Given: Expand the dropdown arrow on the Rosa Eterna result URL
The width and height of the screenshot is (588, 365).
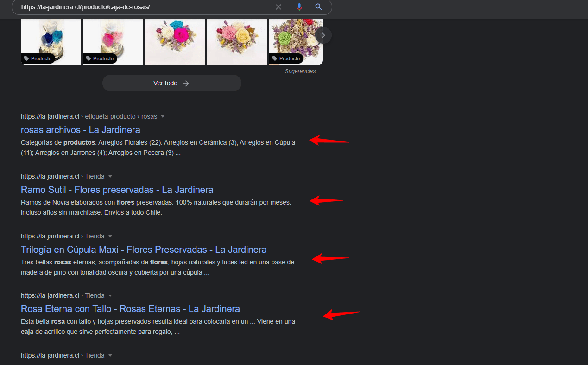Looking at the screenshot, I should pos(110,296).
